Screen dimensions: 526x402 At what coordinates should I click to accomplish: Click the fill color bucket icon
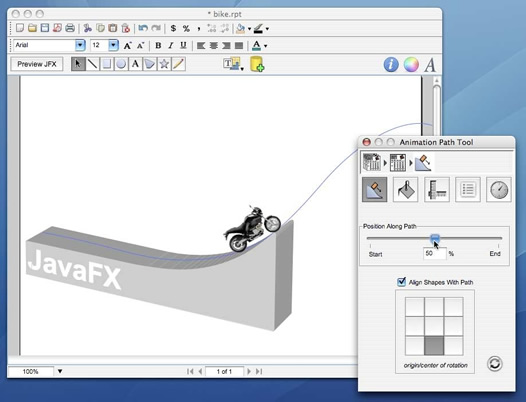pyautogui.click(x=240, y=28)
